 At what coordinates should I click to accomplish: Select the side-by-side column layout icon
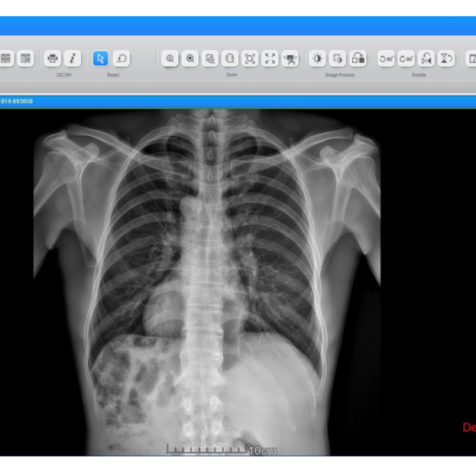click(x=26, y=58)
